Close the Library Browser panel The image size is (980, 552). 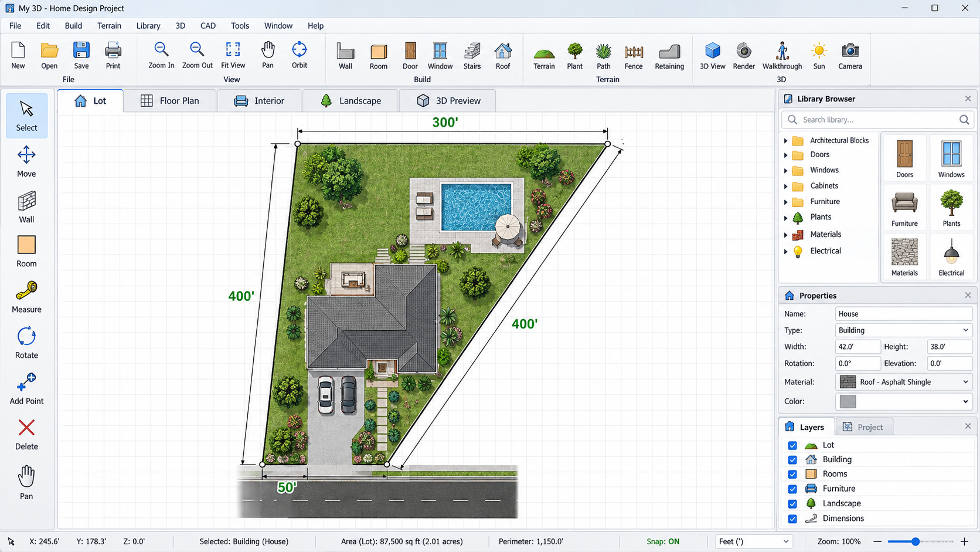click(x=968, y=99)
